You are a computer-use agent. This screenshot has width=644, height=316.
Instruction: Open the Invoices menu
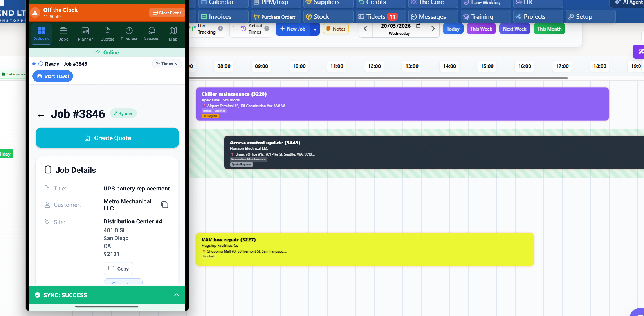(223, 17)
